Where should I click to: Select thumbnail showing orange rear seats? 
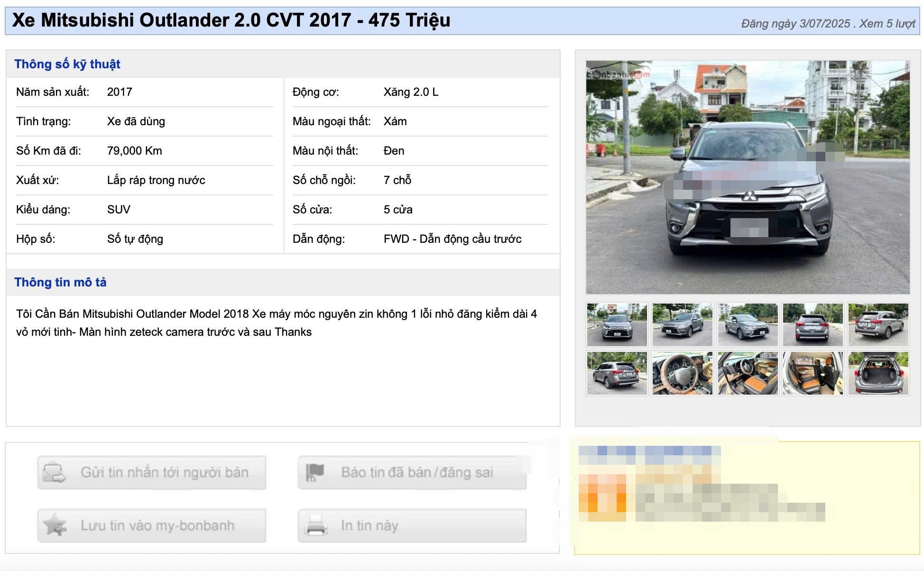click(x=813, y=373)
